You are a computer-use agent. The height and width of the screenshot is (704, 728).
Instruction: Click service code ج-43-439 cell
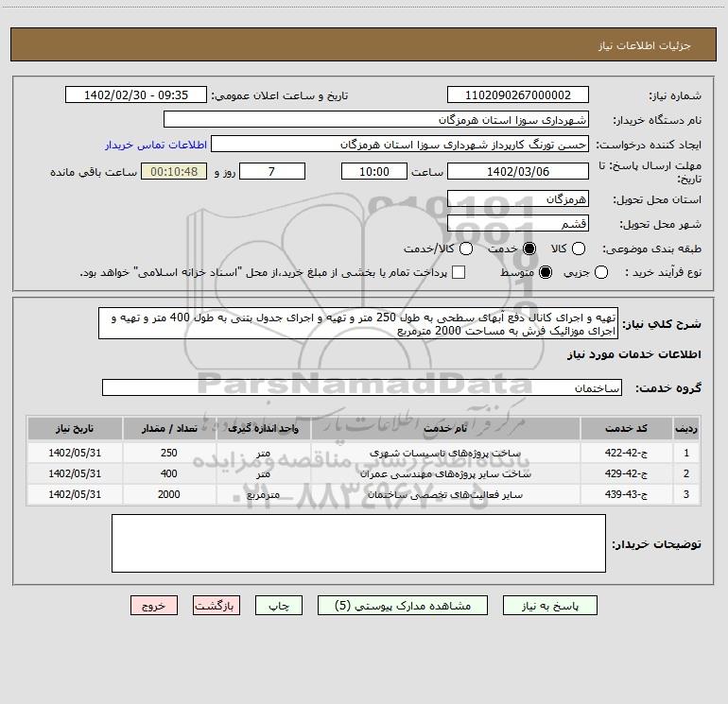click(x=626, y=495)
